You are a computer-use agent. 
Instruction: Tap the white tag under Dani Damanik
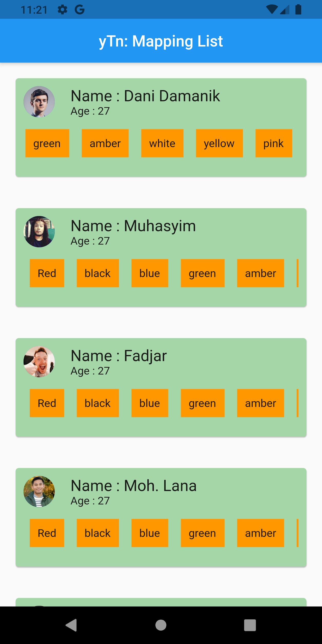[x=162, y=143]
